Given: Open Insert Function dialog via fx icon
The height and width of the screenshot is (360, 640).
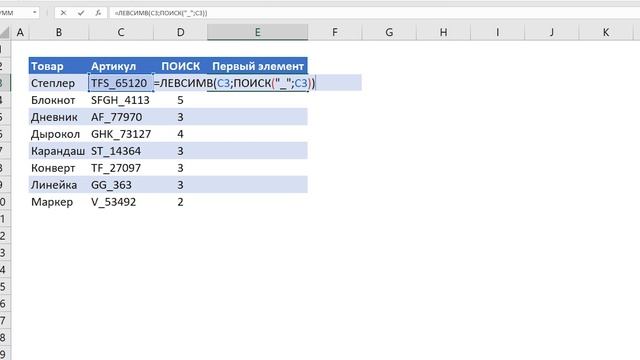Looking at the screenshot, I should tap(98, 13).
